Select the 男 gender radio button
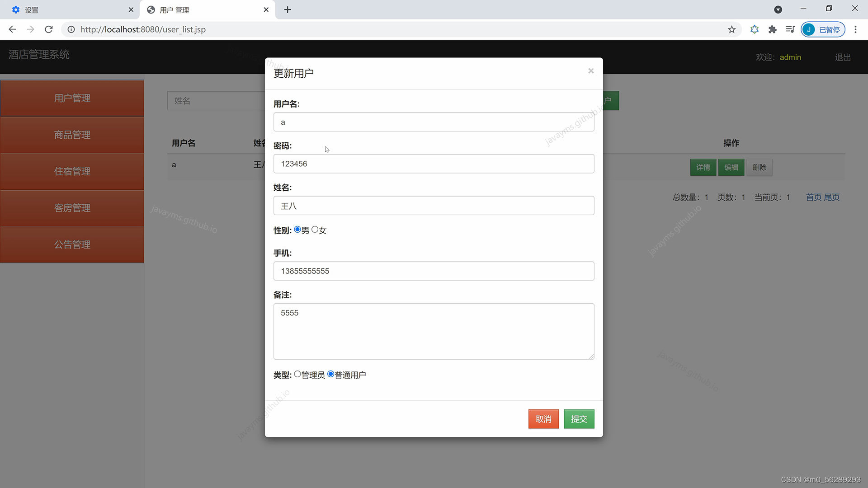The height and width of the screenshot is (488, 868). pyautogui.click(x=297, y=230)
